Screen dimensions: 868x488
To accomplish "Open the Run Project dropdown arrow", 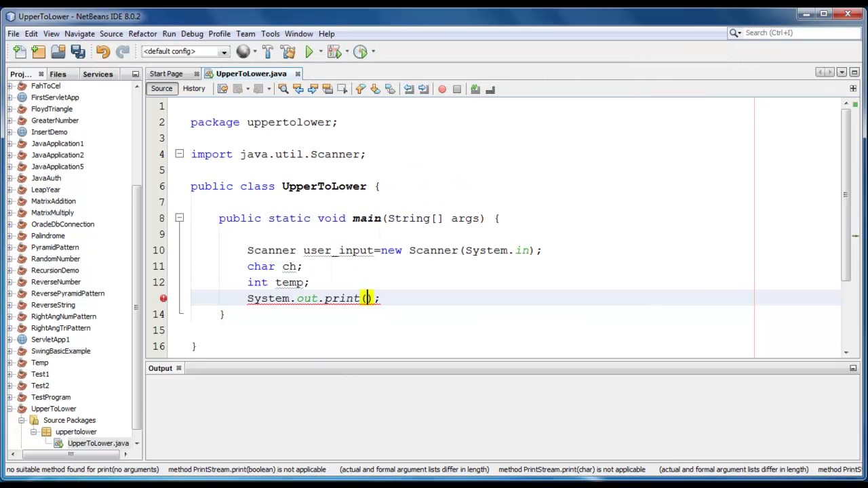I will pos(320,52).
